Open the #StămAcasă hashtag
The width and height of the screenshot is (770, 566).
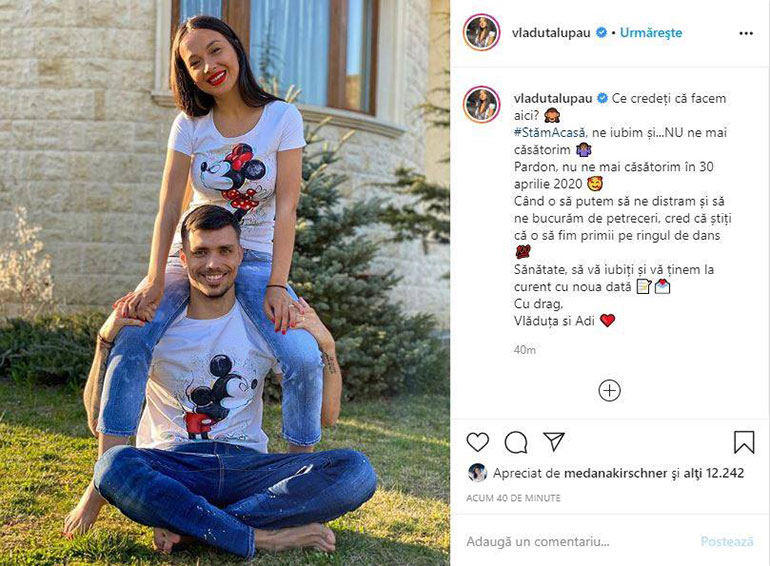tap(550, 133)
